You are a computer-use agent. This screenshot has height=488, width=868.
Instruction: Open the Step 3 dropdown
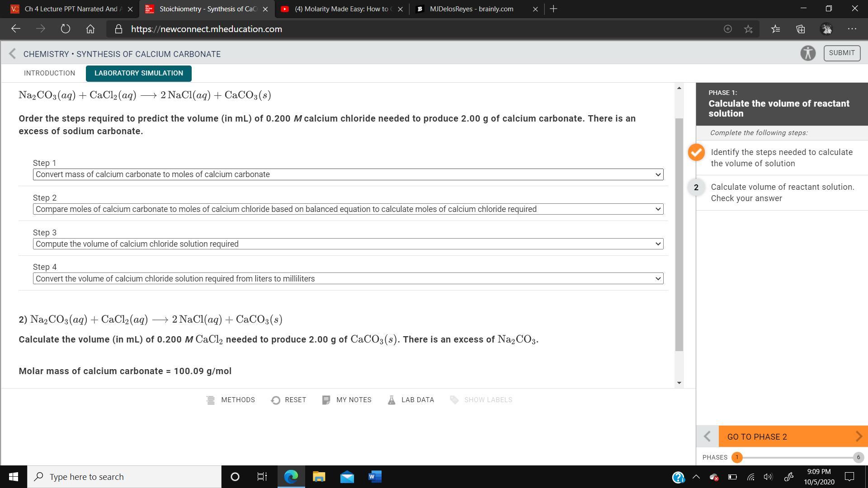pyautogui.click(x=348, y=244)
